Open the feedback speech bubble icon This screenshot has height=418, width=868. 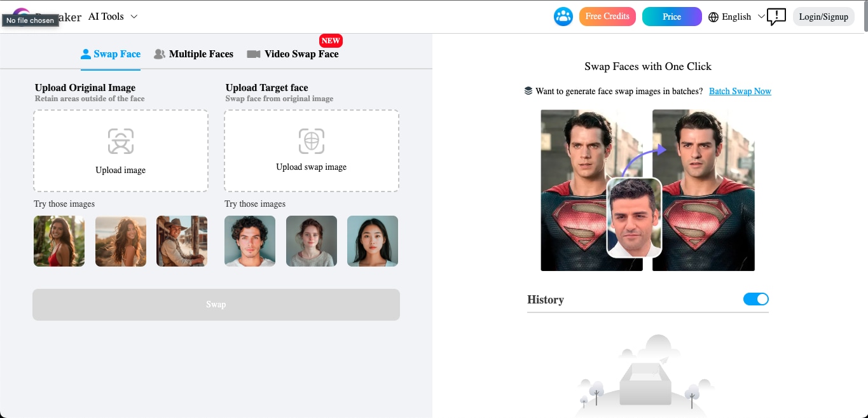click(x=776, y=17)
